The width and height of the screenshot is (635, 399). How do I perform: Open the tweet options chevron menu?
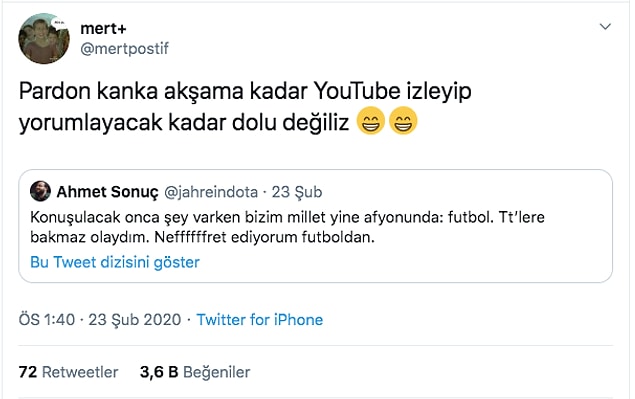pyautogui.click(x=605, y=27)
